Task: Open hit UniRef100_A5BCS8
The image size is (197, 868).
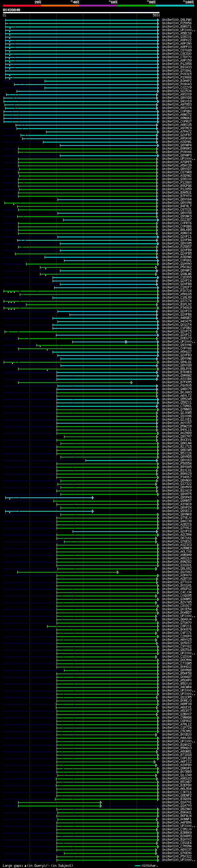Action: [x=176, y=33]
